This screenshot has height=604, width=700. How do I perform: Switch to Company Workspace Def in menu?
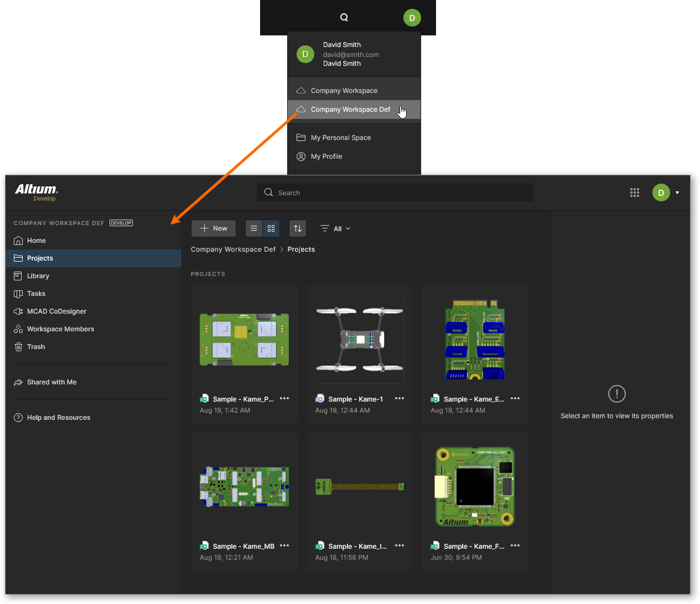click(354, 110)
